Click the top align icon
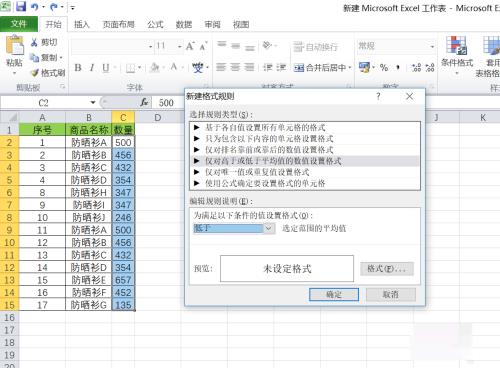Viewport: 500px width, 368px height. tap(222, 45)
